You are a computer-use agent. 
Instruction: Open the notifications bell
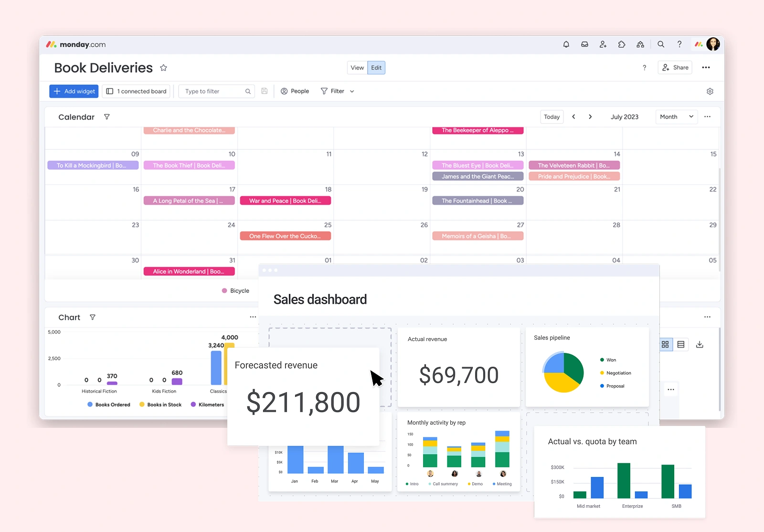(566, 44)
